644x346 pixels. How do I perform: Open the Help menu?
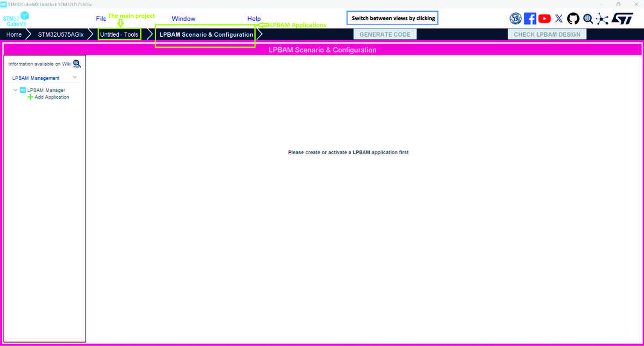(254, 19)
